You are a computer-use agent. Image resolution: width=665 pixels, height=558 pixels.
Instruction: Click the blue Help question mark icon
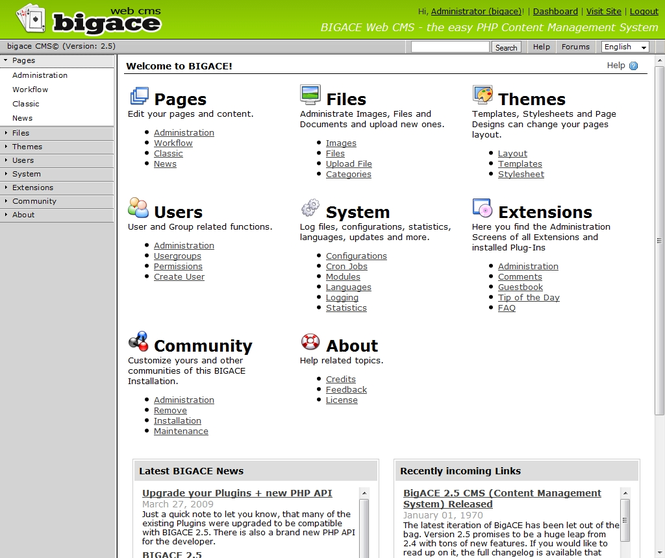click(x=634, y=66)
